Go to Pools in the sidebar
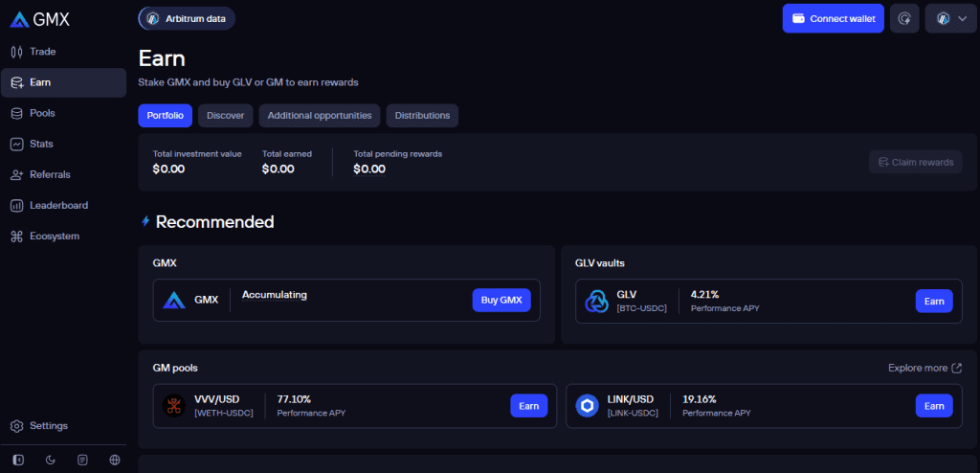980x473 pixels. 64,113
